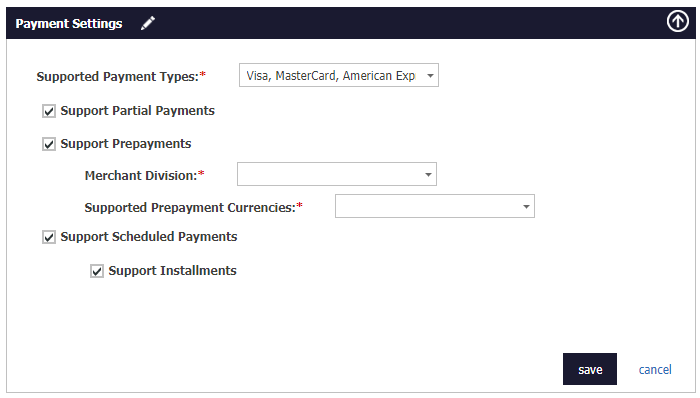The height and width of the screenshot is (398, 700).
Task: Collapse the panel using the circled up-arrow icon
Action: [678, 21]
